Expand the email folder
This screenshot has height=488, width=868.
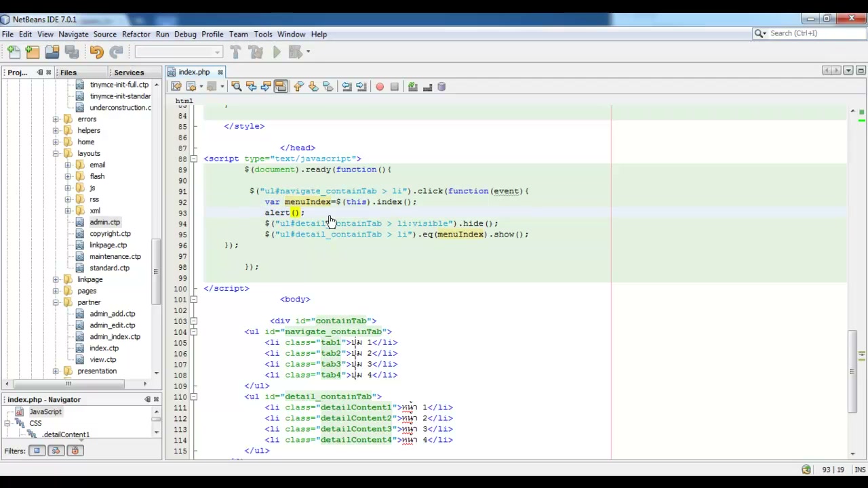68,165
